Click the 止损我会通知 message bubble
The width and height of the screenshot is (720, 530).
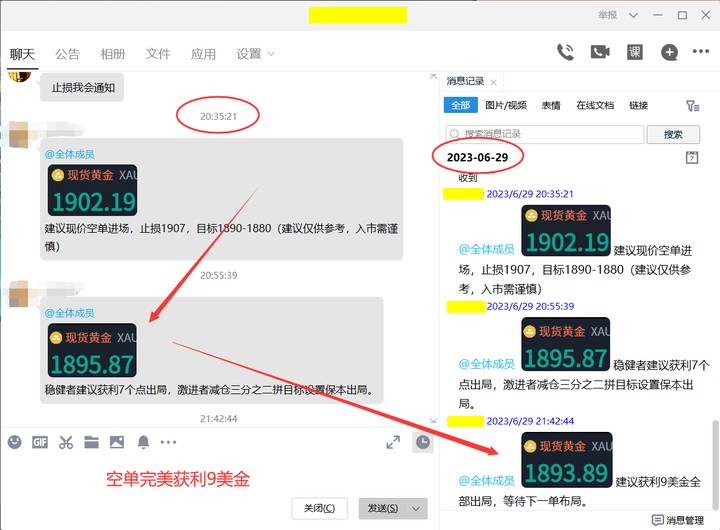pyautogui.click(x=82, y=87)
